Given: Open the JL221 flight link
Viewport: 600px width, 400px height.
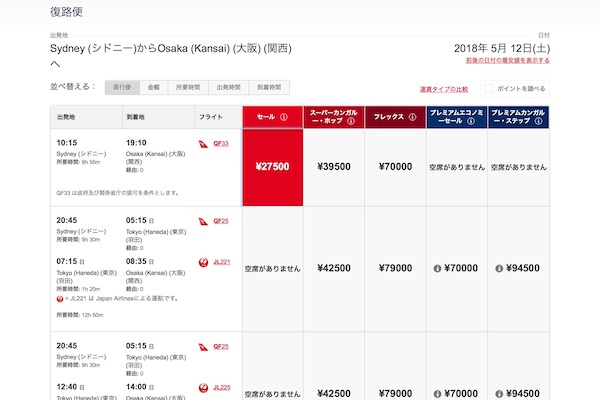Looking at the screenshot, I should [x=222, y=262].
